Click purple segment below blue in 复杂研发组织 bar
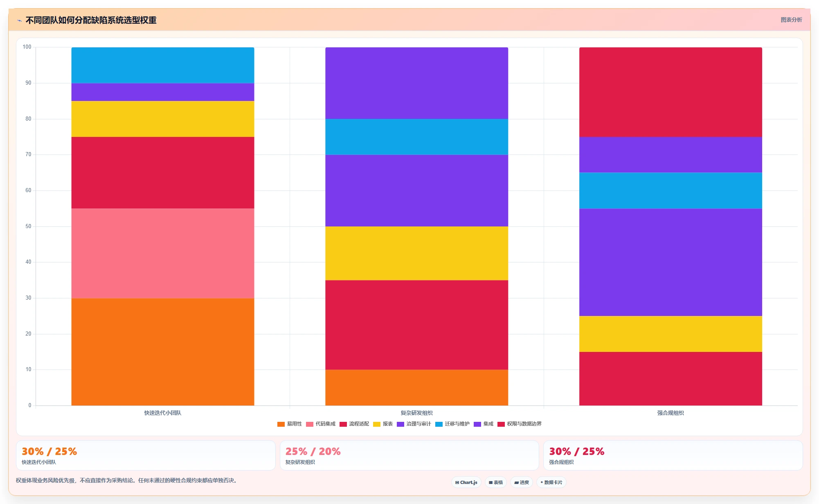This screenshot has height=504, width=819. click(417, 191)
